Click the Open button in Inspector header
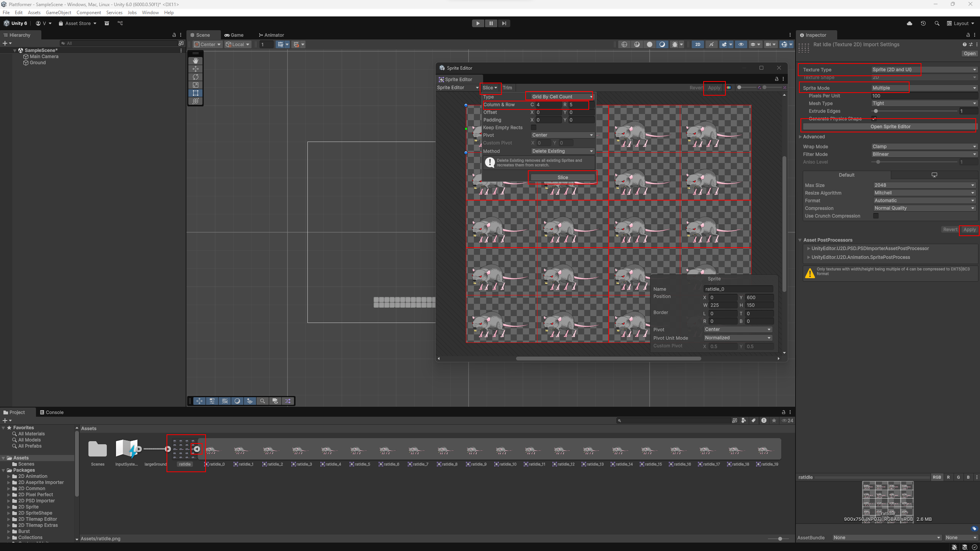980x551 pixels. pos(969,54)
